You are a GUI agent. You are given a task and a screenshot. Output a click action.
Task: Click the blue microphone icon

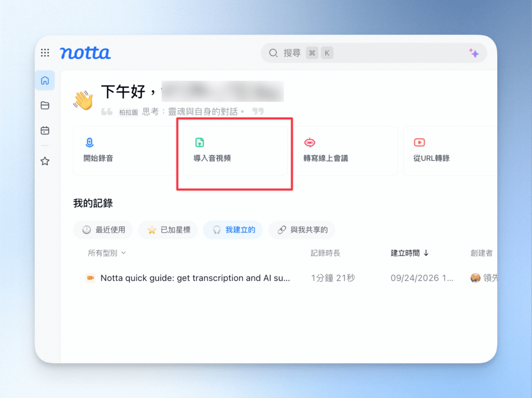point(89,142)
